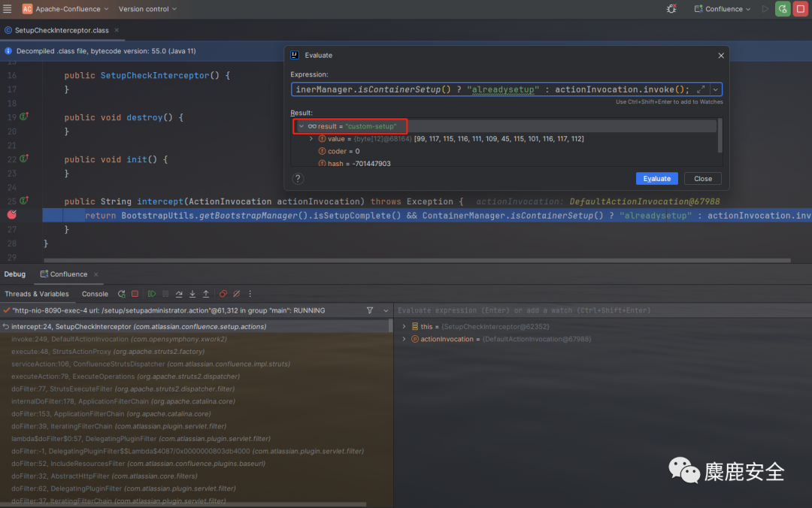812x508 pixels.
Task: Open the Version control menu
Action: 147,9
